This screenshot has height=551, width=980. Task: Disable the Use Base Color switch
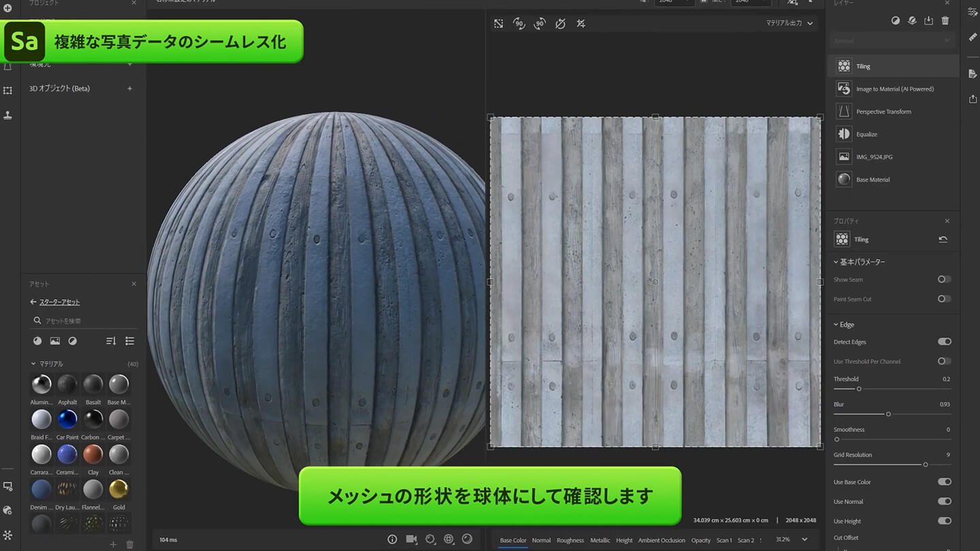pos(944,482)
